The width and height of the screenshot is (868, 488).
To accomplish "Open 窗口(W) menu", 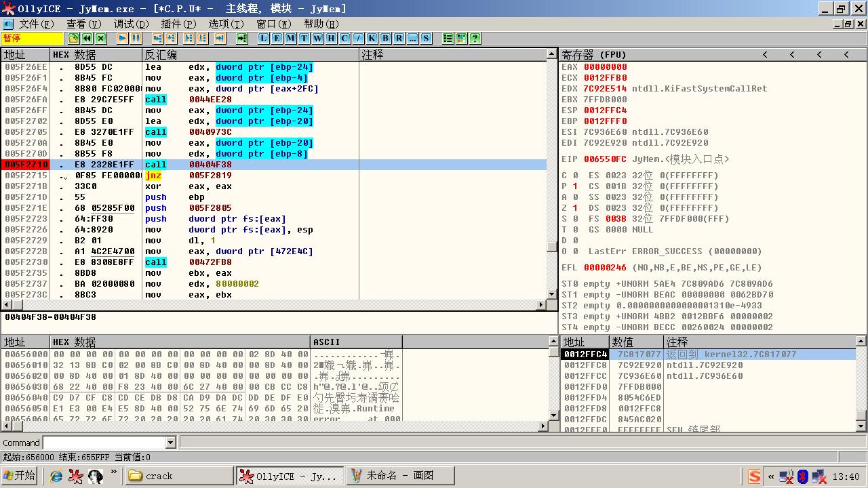I will (x=274, y=24).
